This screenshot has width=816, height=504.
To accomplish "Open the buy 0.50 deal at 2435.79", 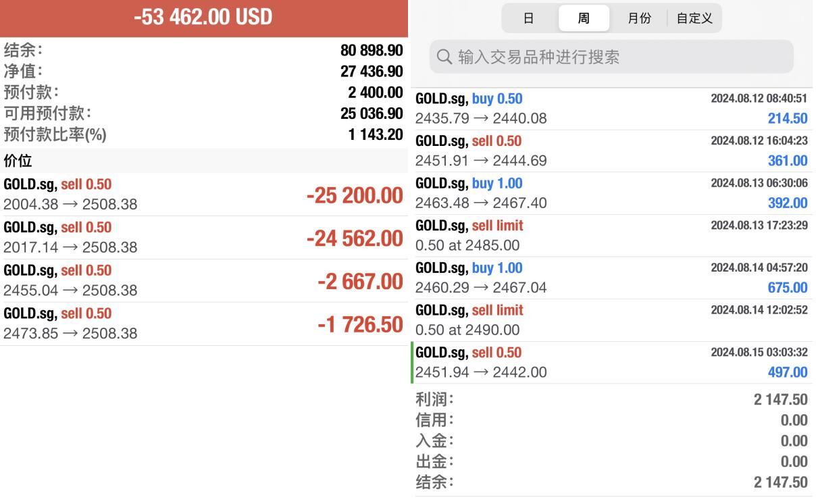I will [x=611, y=109].
